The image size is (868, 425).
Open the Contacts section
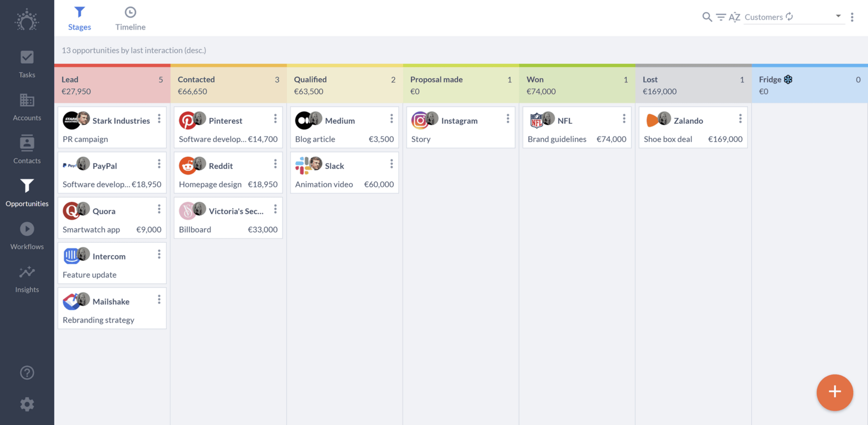27,149
